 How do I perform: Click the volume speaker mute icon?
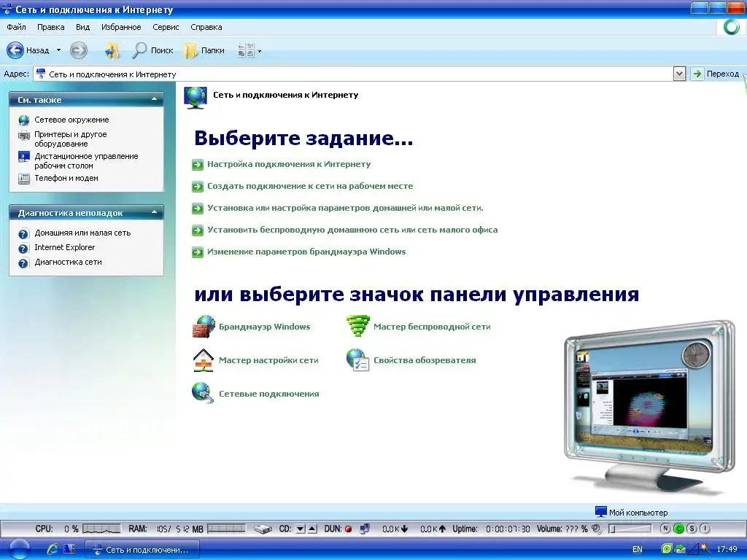tap(597, 529)
